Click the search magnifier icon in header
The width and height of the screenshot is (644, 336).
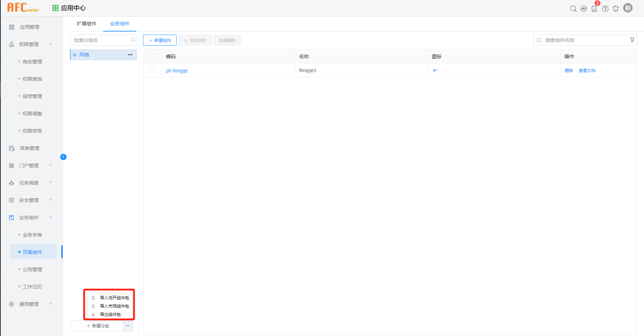573,9
